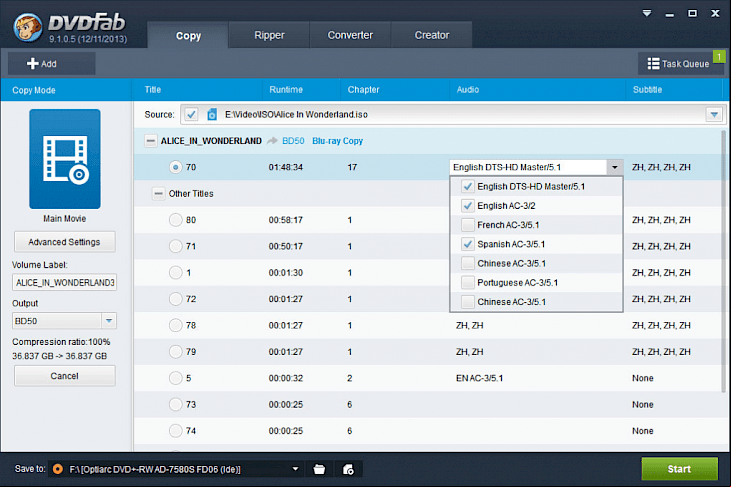Uncheck Spanish AC-3/5.1 audio track
This screenshot has width=731, height=487.
(467, 244)
